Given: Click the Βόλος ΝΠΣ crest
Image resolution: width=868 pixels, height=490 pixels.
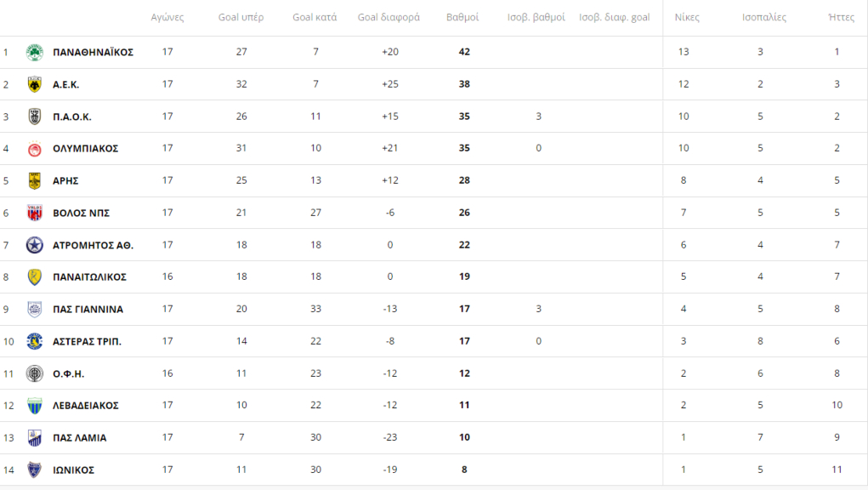Looking at the screenshot, I should (34, 214).
